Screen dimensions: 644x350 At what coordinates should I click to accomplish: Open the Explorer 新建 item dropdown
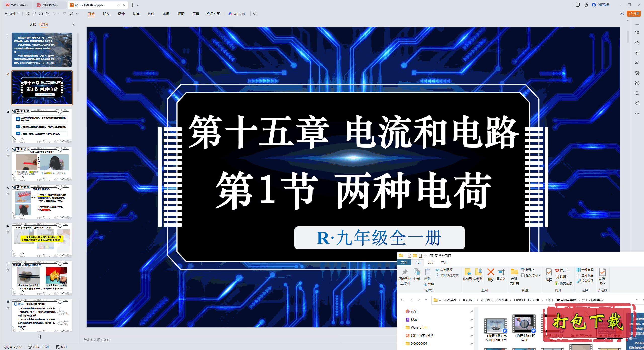(528, 270)
